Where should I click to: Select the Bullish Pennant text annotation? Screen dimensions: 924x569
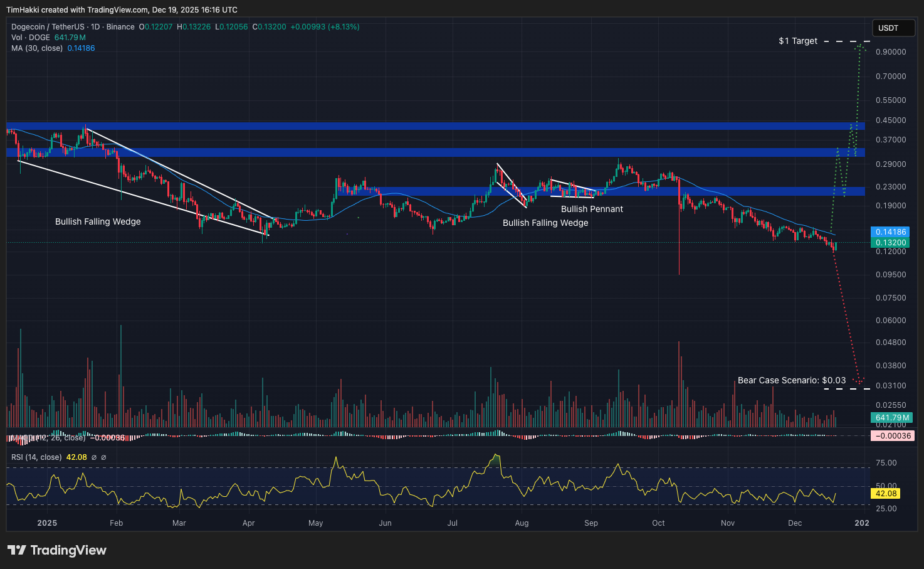point(592,209)
